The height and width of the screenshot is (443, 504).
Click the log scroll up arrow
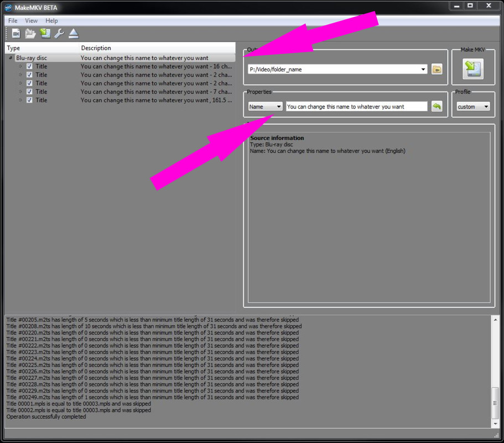(495, 320)
